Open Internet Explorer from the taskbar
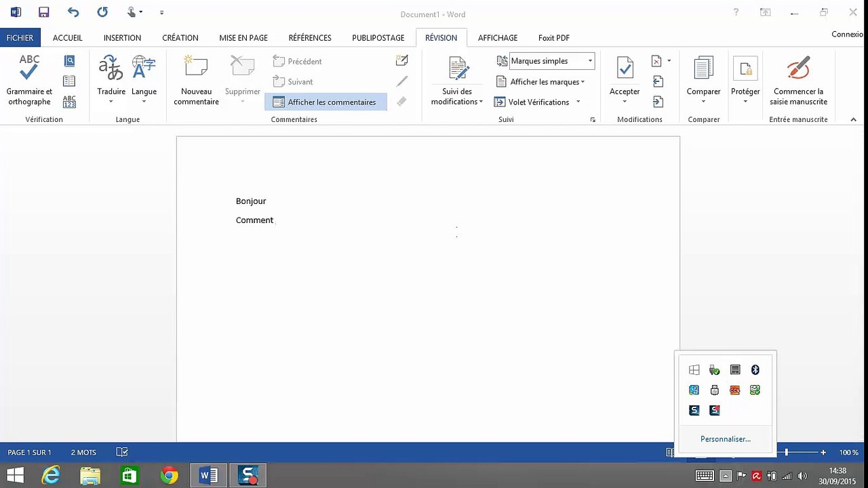Viewport: 868px width, 488px height. click(x=51, y=476)
